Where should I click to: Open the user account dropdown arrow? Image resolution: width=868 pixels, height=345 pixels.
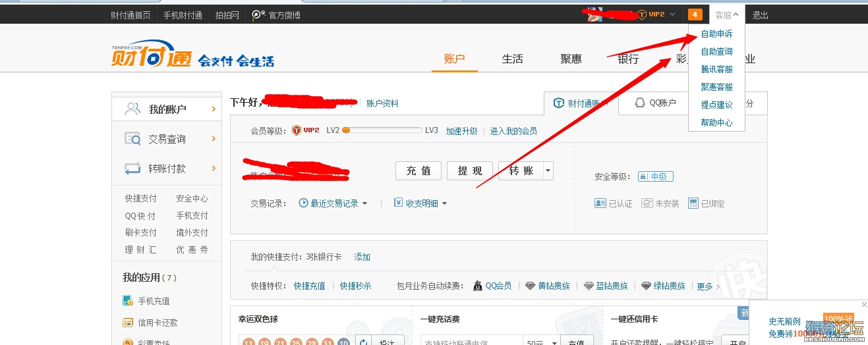(672, 14)
